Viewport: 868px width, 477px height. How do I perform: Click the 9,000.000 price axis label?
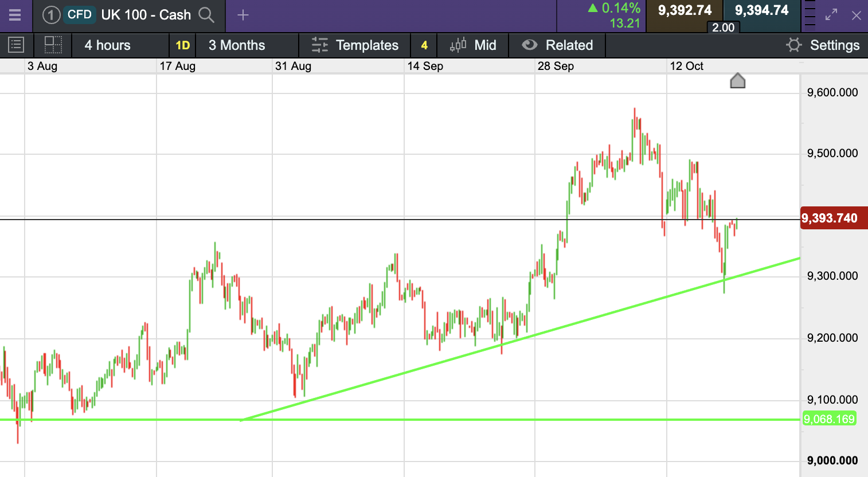(832, 460)
